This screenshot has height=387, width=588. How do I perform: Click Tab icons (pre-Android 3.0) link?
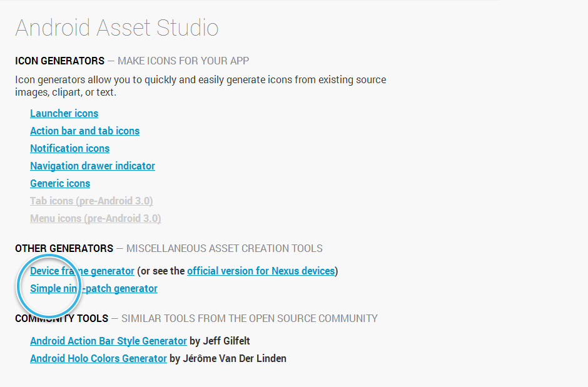click(x=91, y=201)
